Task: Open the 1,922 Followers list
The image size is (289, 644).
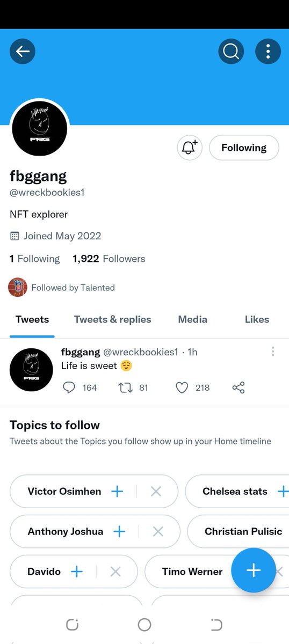Action: (x=109, y=259)
